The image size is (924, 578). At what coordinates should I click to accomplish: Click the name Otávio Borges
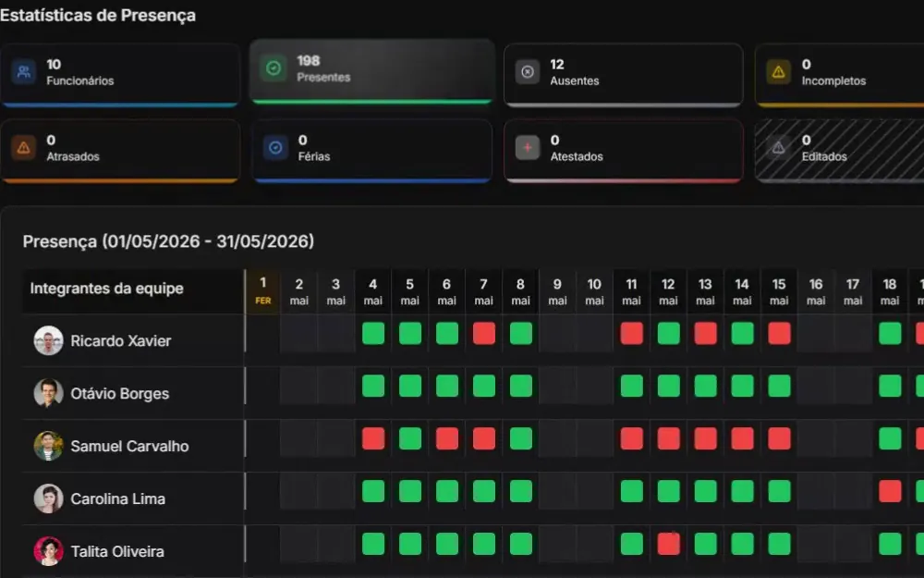coord(119,393)
